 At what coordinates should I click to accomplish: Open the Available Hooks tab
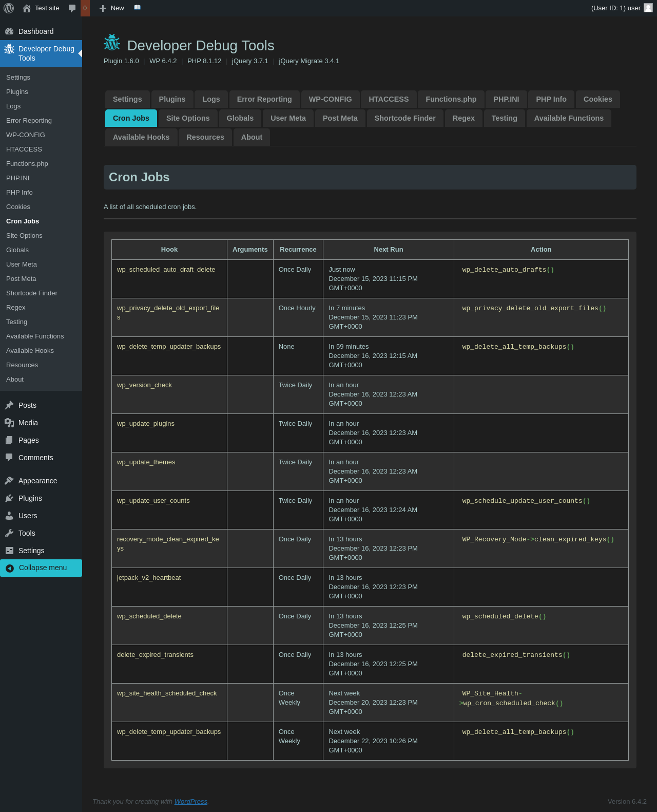point(141,137)
